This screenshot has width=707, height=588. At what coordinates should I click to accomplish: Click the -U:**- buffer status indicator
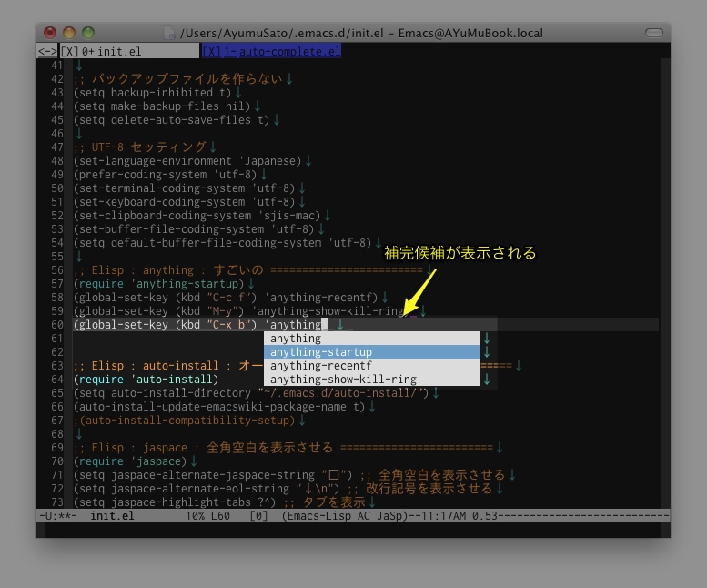(57, 515)
